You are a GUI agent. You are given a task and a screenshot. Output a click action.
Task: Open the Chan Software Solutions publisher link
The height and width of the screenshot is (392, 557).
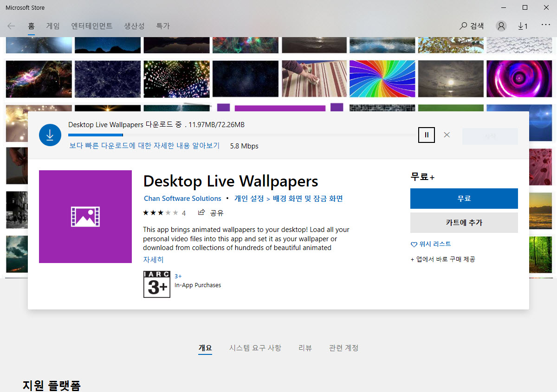pyautogui.click(x=182, y=199)
